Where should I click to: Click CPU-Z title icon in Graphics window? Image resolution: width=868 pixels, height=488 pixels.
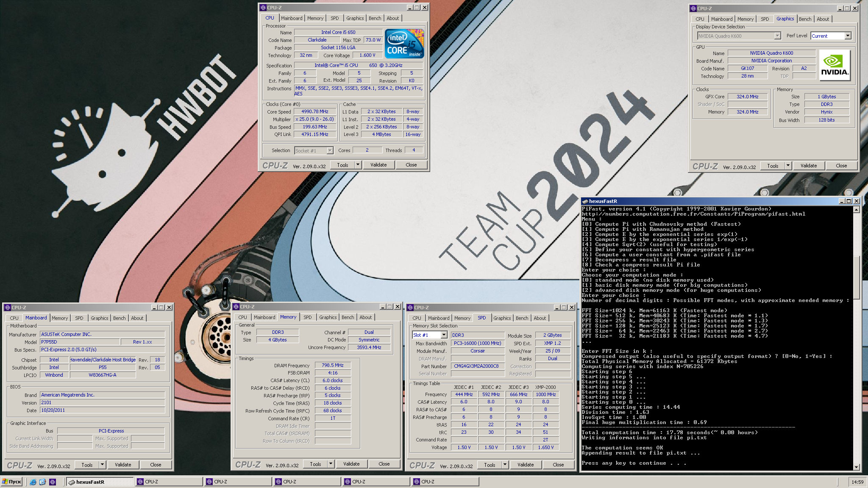[x=693, y=8]
